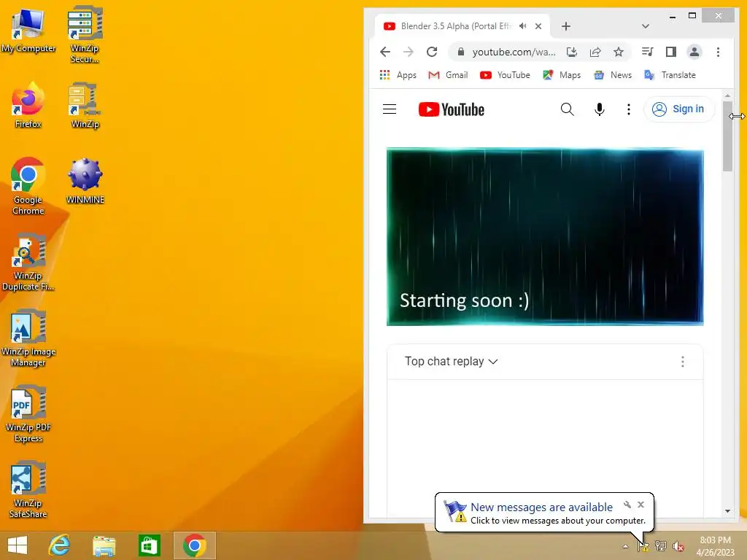
Task: Click the lock icon in address bar
Action: [x=461, y=52]
